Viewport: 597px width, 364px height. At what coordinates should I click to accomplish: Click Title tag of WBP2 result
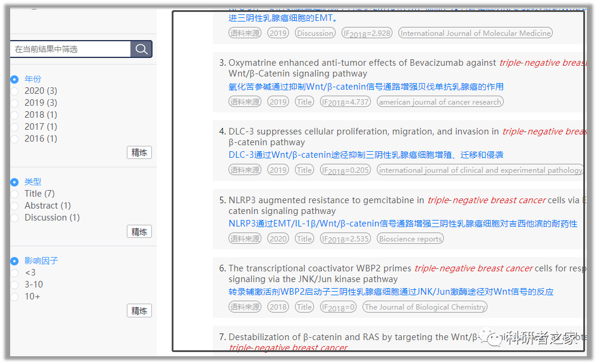point(304,307)
